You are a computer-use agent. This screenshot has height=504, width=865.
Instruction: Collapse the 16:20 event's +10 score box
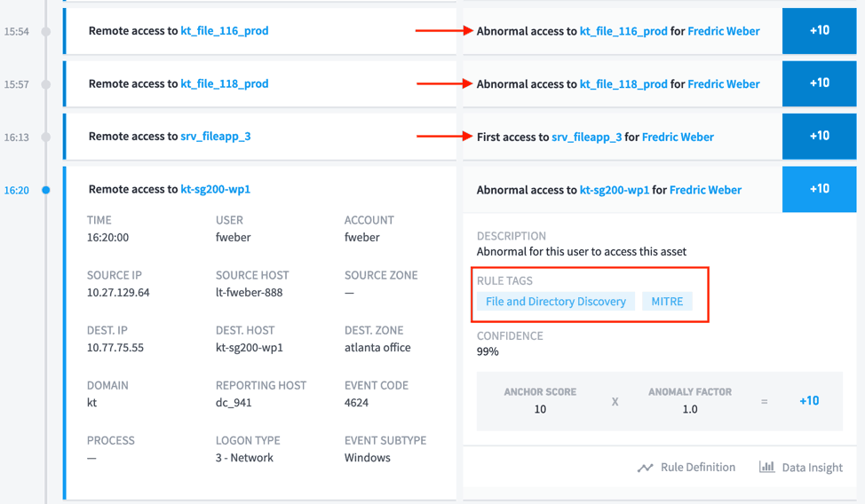click(819, 189)
